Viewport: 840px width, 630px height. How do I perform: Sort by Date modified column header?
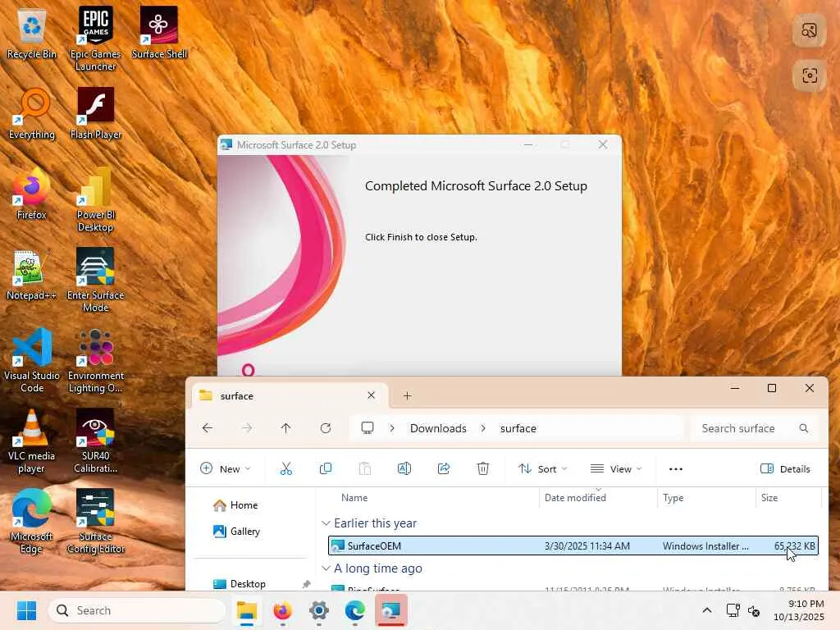click(x=575, y=498)
